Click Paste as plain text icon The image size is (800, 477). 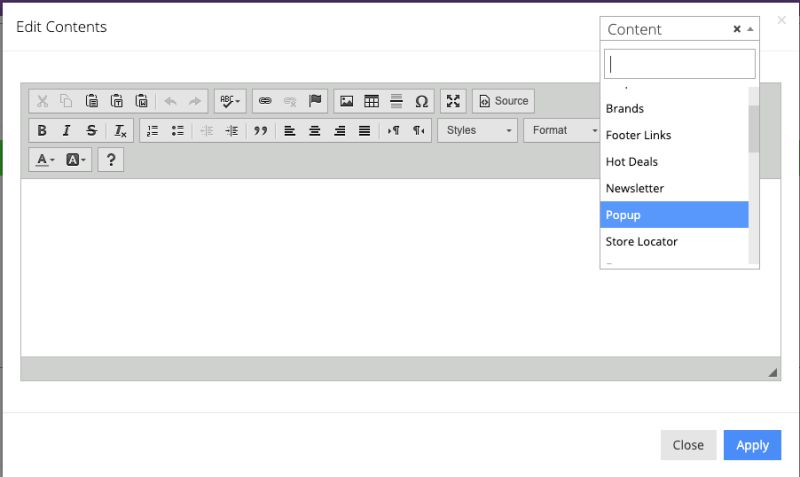pyautogui.click(x=117, y=101)
